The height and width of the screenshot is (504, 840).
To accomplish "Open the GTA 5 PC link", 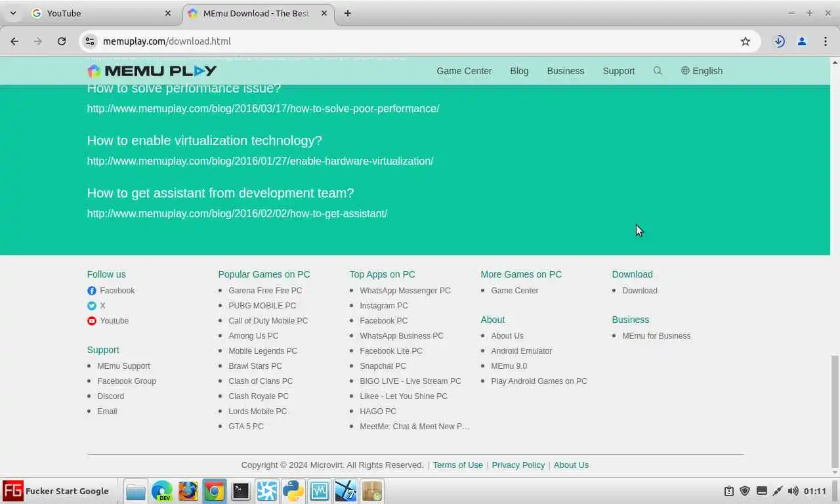I will (245, 427).
